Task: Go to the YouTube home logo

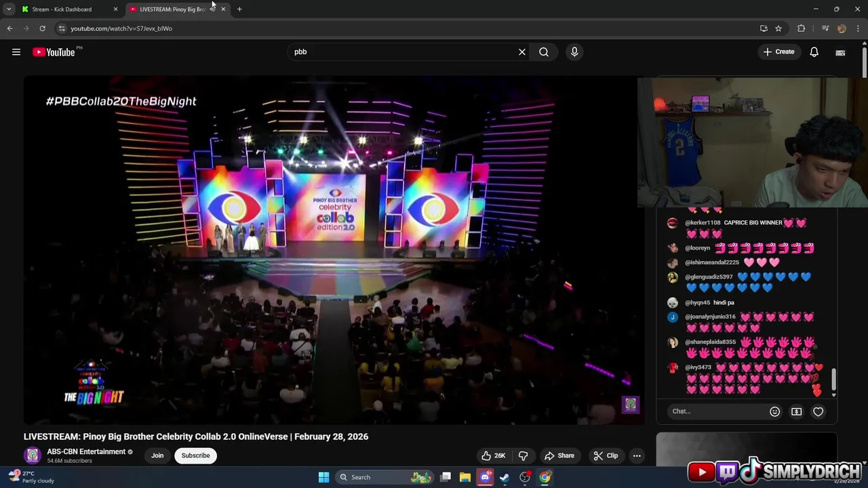Action: [54, 52]
